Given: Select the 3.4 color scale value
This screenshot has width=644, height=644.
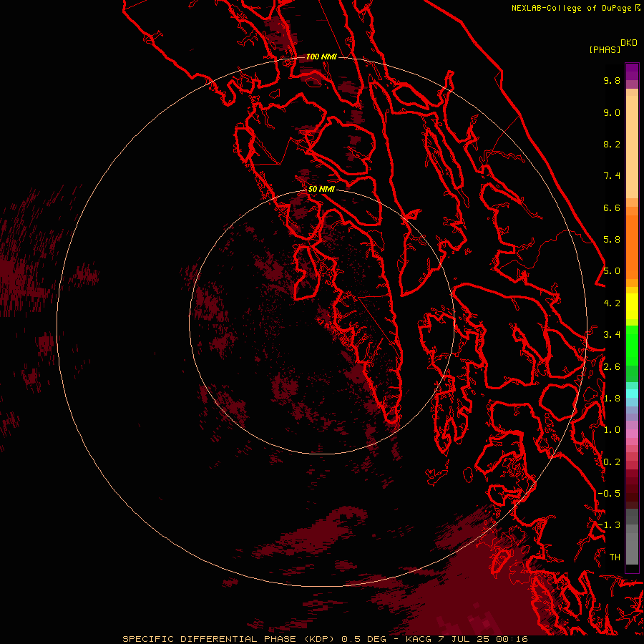Looking at the screenshot, I should click(x=612, y=335).
